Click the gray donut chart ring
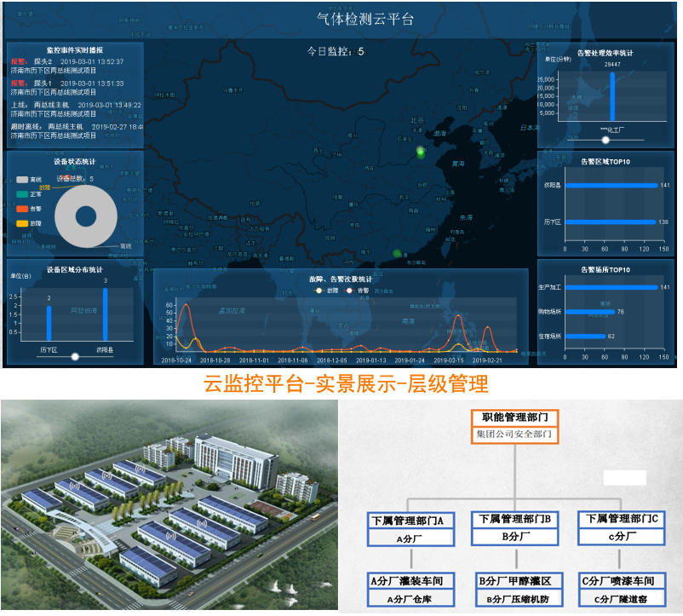This screenshot has height=616, width=683. tap(66, 216)
